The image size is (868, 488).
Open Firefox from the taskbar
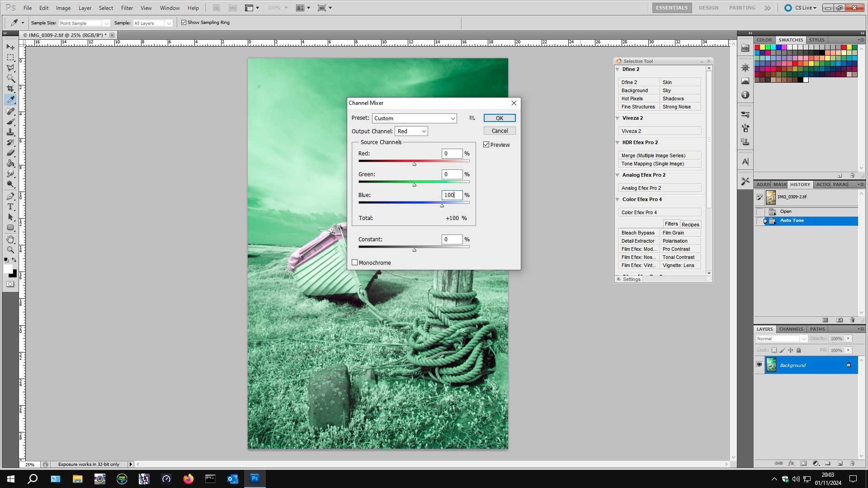point(188,479)
